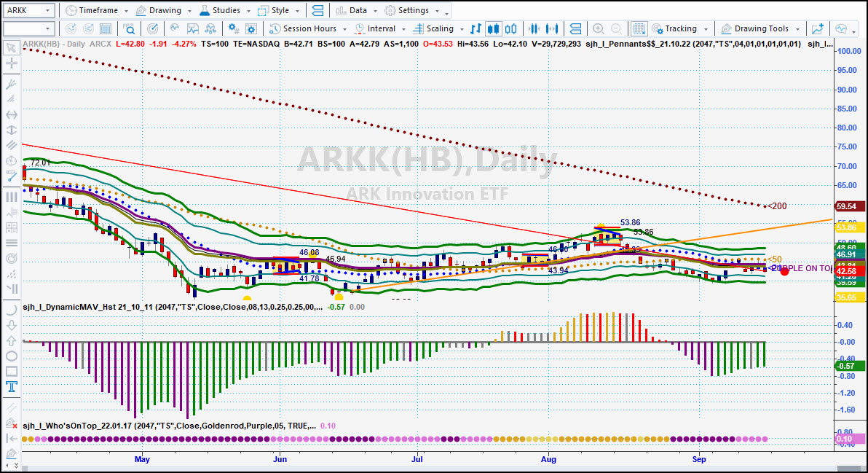Image resolution: width=868 pixels, height=473 pixels.
Task: Toggle the grid display button
Action: 639,29
